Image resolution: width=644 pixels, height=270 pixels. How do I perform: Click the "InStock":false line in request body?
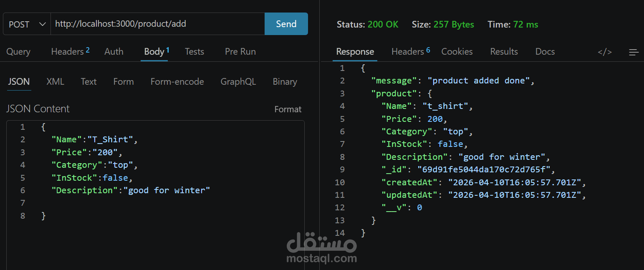92,178
